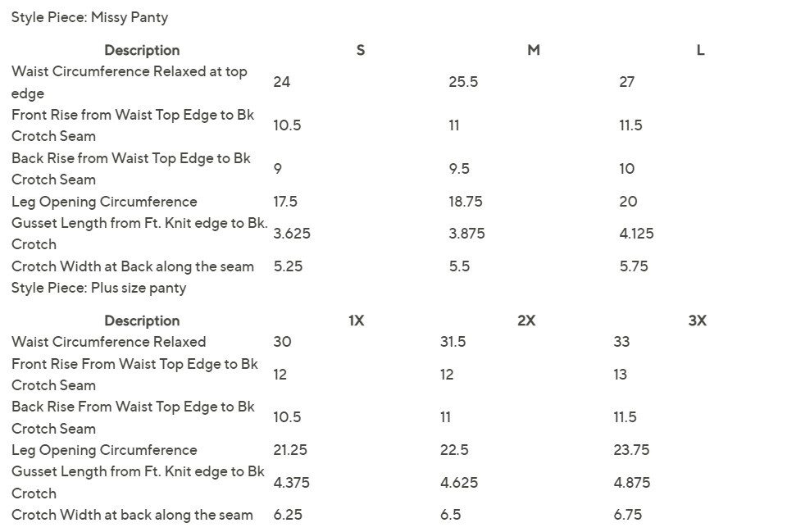Click the 23.75 leg opening value for 3X
The width and height of the screenshot is (787, 532).
(631, 450)
